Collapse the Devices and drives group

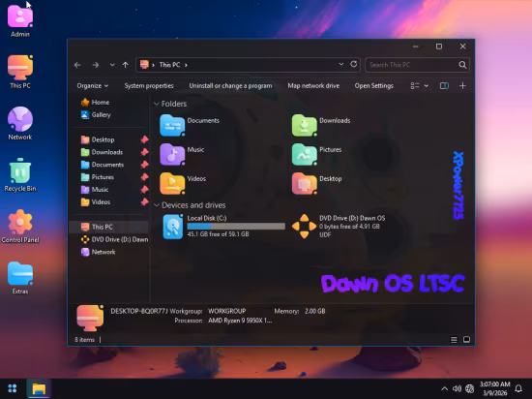157,205
